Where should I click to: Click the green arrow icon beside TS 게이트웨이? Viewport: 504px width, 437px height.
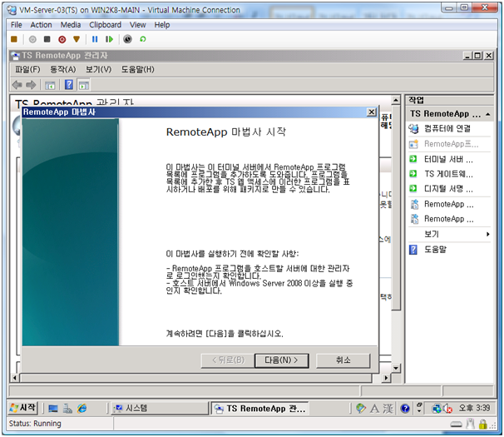pyautogui.click(x=413, y=174)
